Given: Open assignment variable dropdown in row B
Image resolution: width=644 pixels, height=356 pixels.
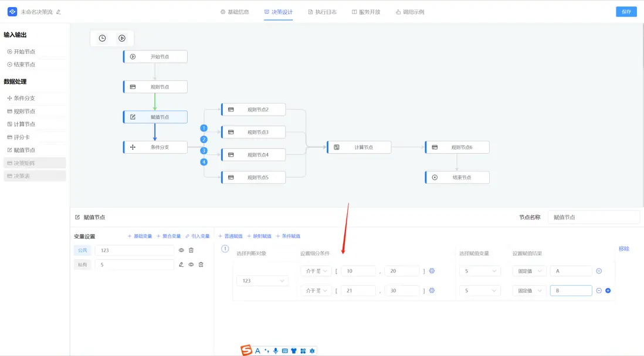Looking at the screenshot, I should coord(480,291).
